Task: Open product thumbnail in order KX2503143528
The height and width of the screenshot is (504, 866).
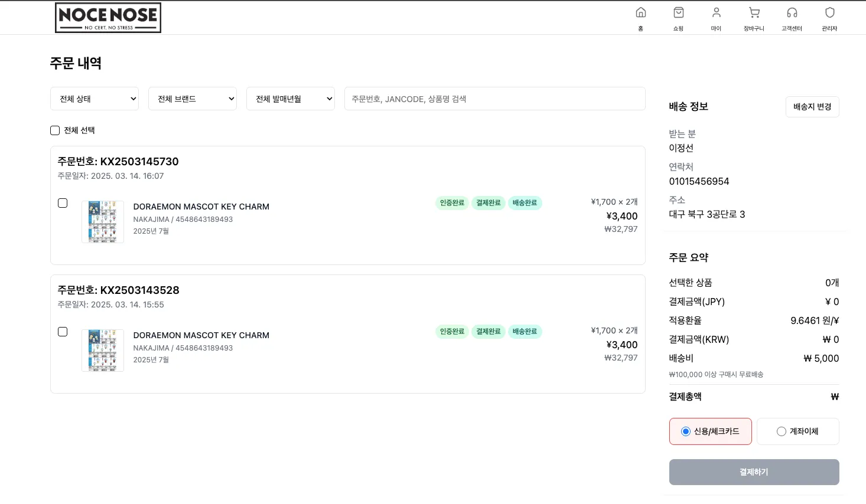Action: [x=103, y=351]
